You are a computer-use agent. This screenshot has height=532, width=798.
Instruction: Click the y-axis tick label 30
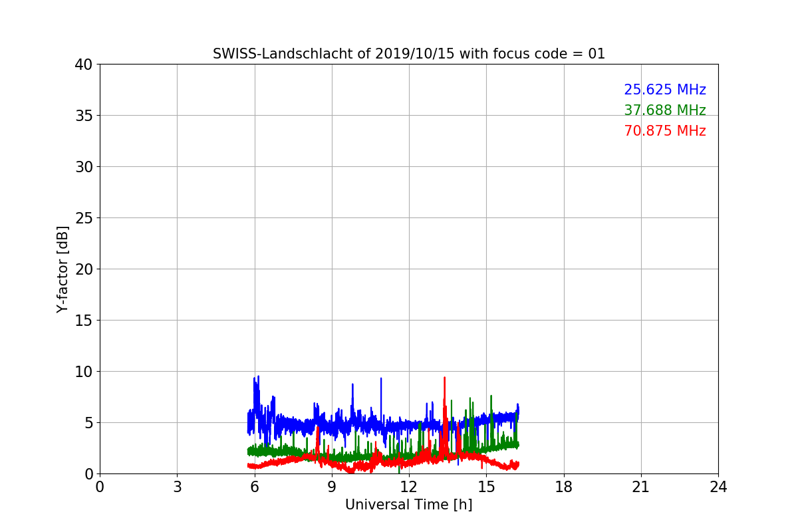[83, 167]
